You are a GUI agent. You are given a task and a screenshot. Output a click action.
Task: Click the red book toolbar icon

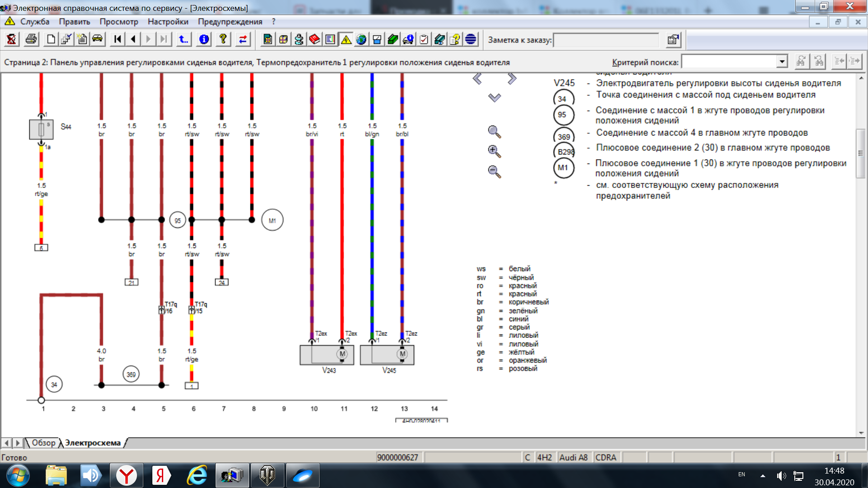click(x=315, y=40)
